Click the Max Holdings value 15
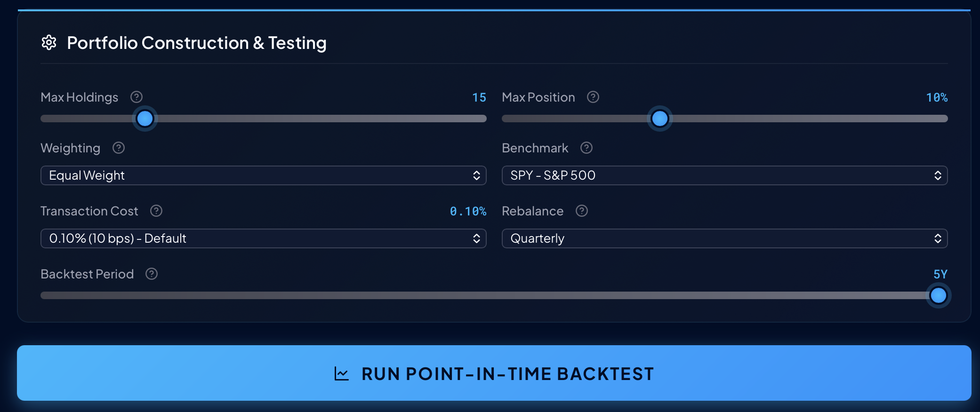Image resolution: width=980 pixels, height=412 pixels. click(x=479, y=97)
